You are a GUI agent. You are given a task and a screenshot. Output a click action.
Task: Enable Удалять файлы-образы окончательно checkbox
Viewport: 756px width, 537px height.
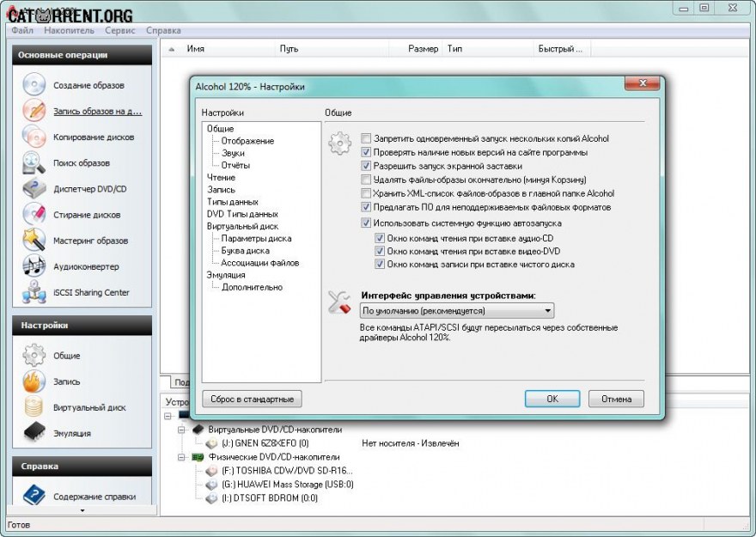[366, 180]
